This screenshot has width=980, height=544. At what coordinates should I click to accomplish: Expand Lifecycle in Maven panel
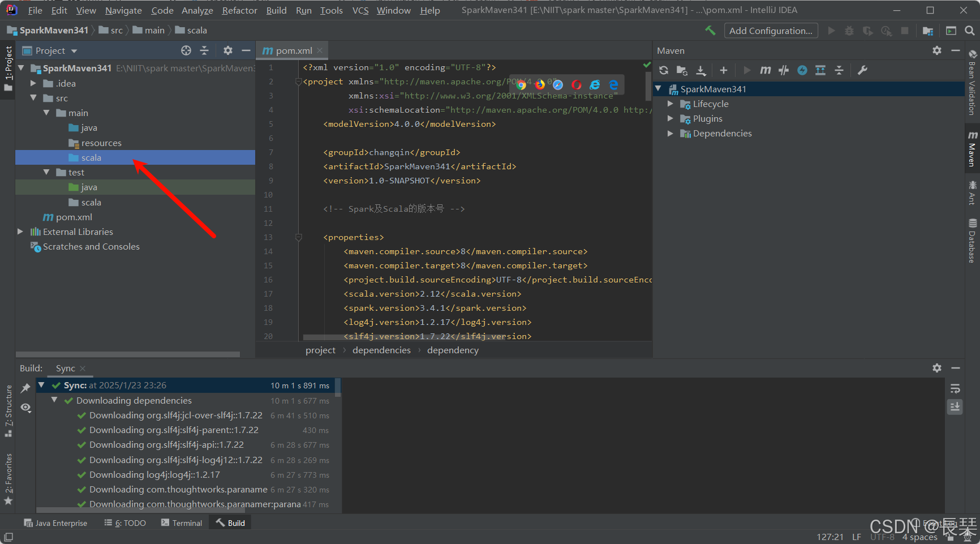pyautogui.click(x=670, y=104)
